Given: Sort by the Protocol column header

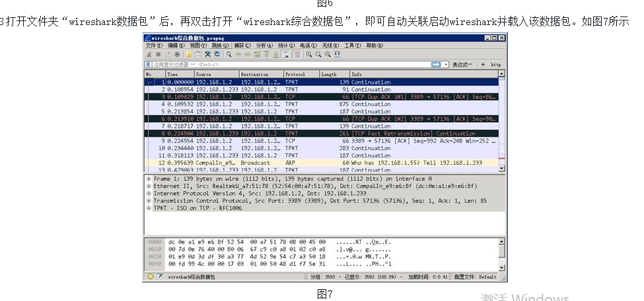Looking at the screenshot, I should [301, 75].
